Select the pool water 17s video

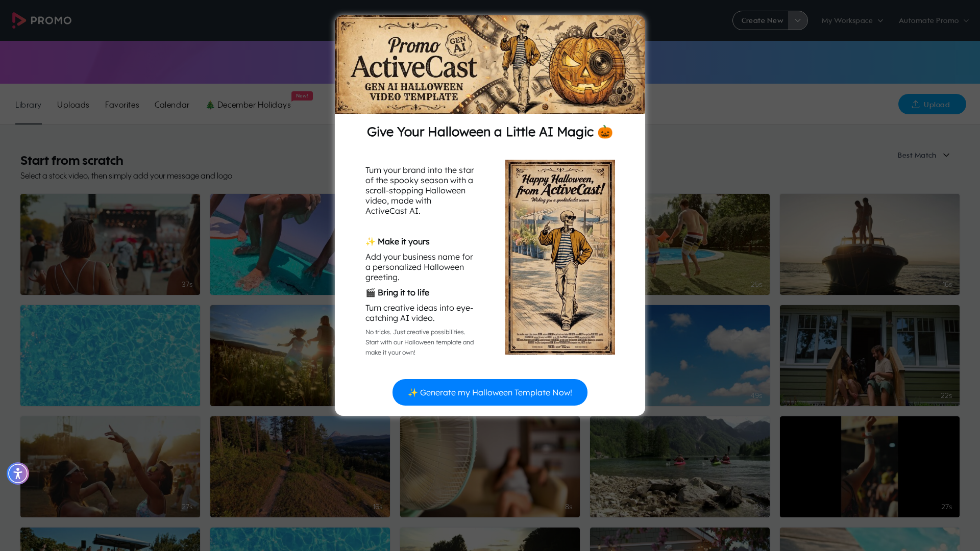pos(110,356)
